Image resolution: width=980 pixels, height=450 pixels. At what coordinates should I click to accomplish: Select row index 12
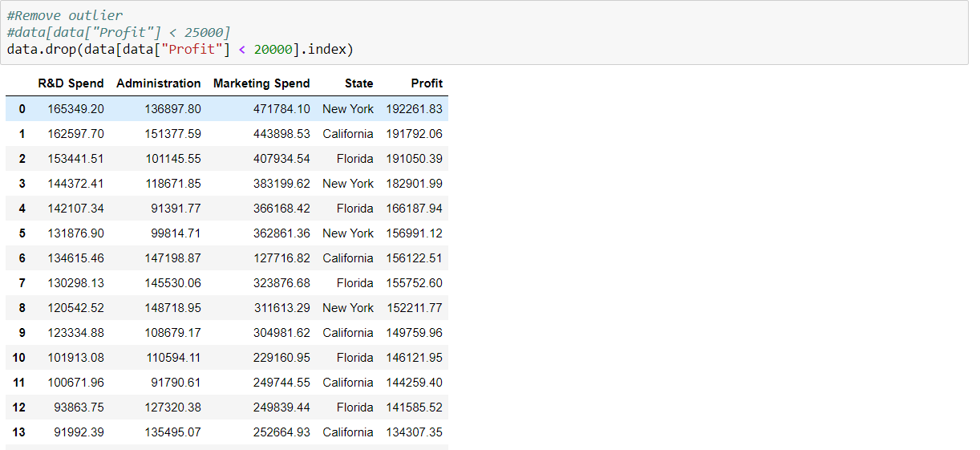[x=19, y=407]
